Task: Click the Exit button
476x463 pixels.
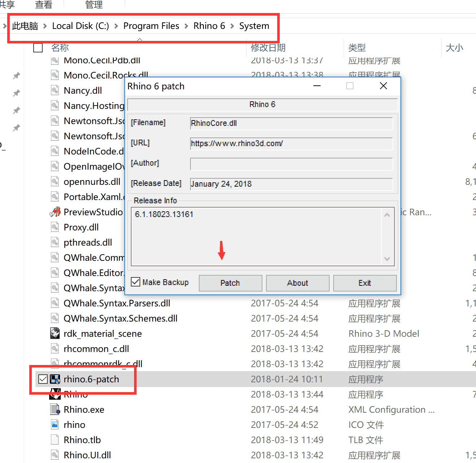Action: pos(365,283)
